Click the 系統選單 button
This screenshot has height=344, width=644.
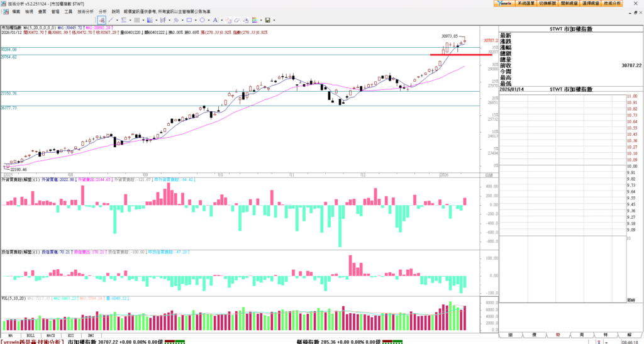click(x=525, y=3)
